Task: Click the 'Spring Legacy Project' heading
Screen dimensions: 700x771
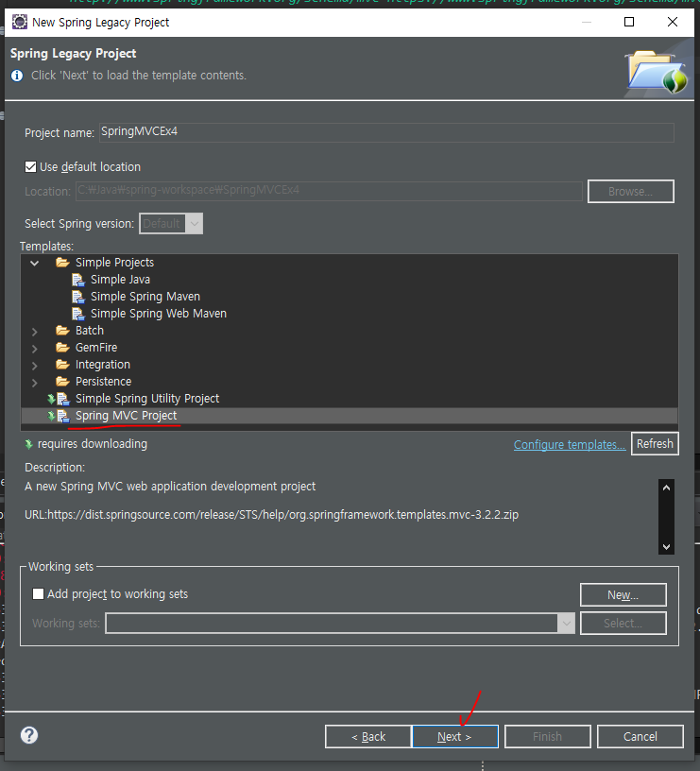Action: pyautogui.click(x=74, y=53)
